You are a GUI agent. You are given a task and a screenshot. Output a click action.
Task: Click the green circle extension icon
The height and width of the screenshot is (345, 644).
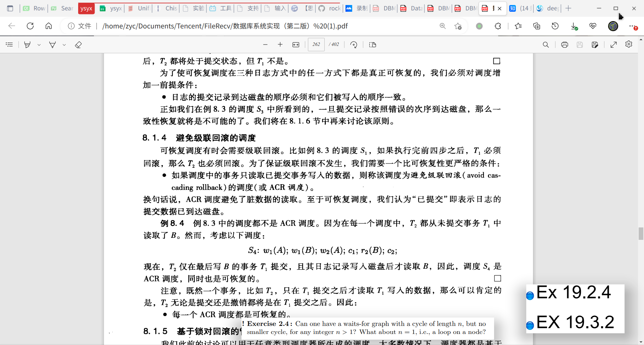[x=479, y=26]
